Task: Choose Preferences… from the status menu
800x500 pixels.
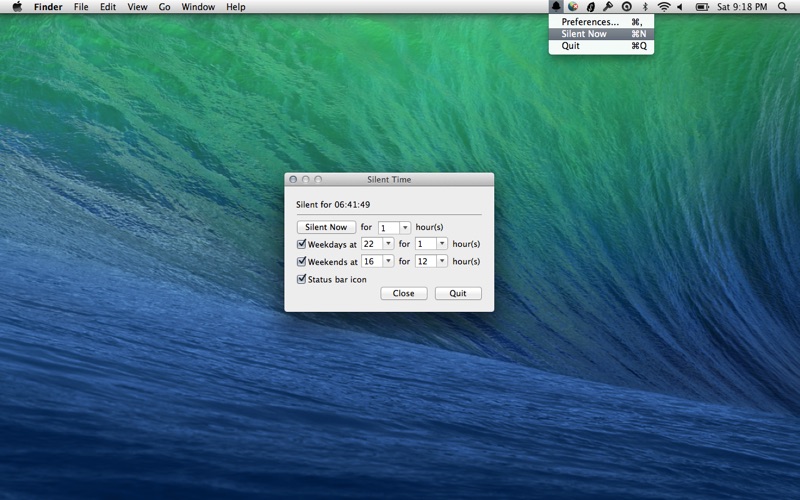Action: pos(601,22)
